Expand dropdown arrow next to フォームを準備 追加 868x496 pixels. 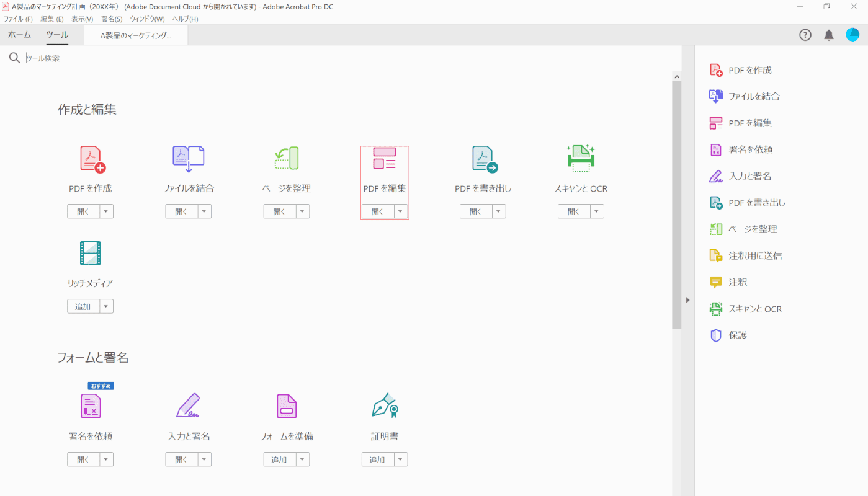(x=302, y=459)
